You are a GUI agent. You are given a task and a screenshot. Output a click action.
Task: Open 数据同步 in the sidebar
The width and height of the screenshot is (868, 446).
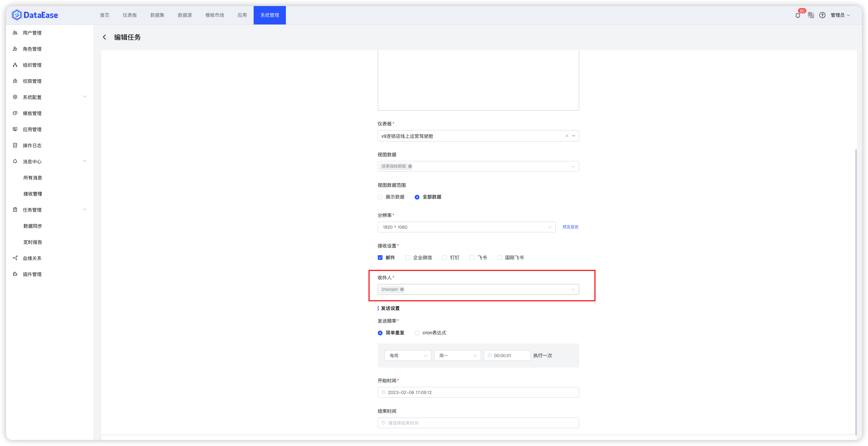(33, 226)
